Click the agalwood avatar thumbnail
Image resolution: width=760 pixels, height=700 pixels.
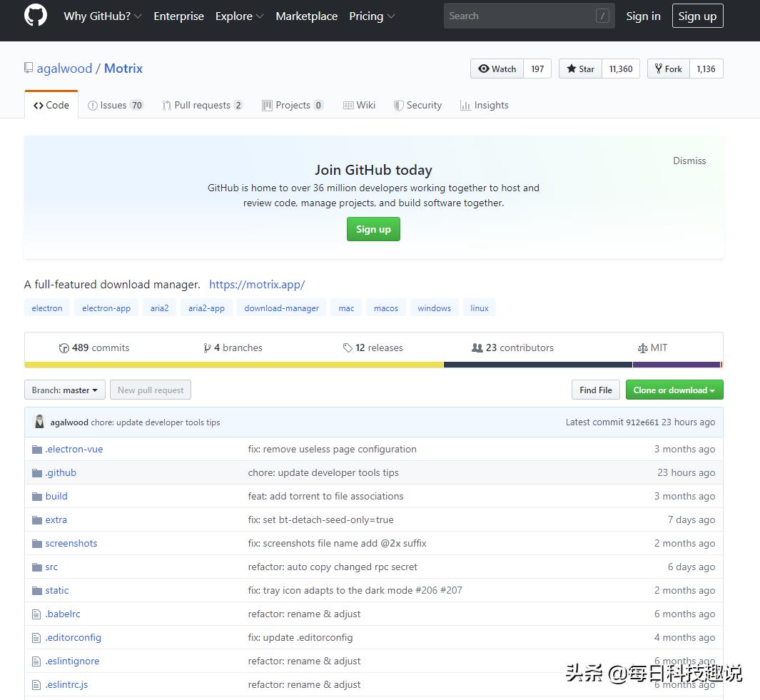pos(39,422)
